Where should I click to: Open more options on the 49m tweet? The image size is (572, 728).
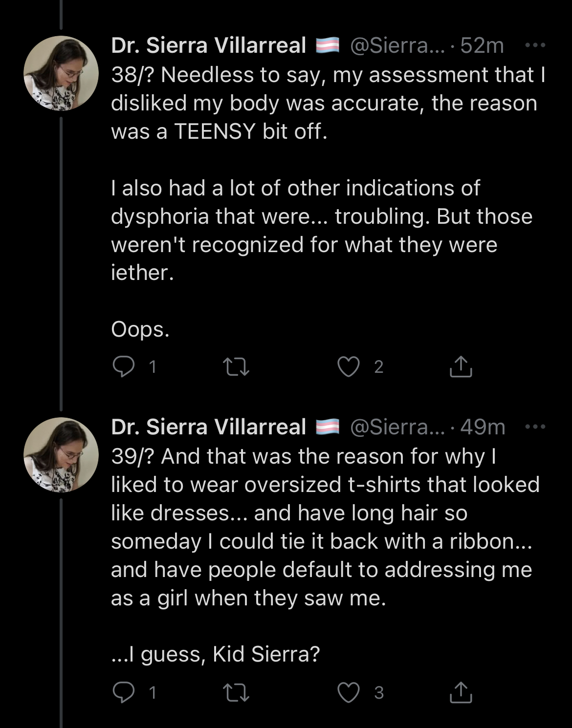click(535, 427)
